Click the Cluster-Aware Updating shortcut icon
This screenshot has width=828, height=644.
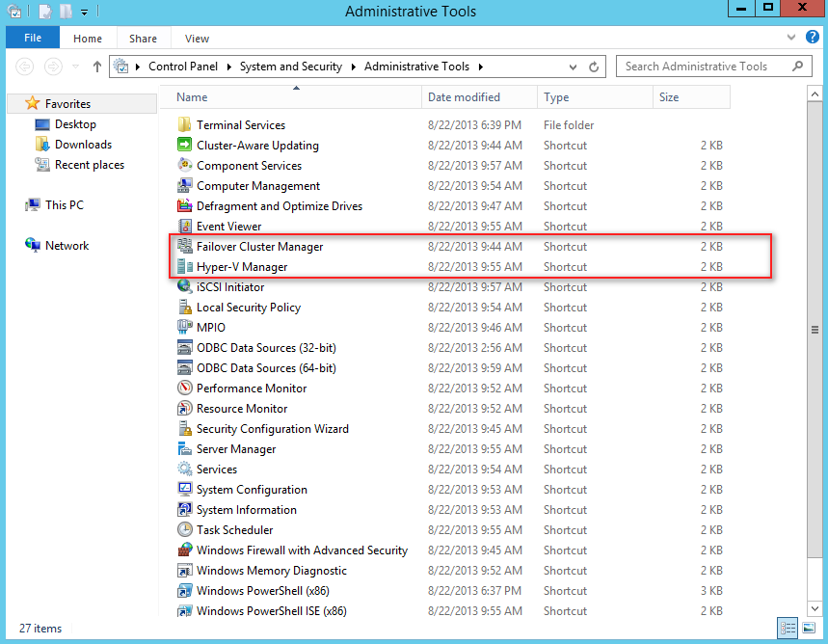coord(184,146)
